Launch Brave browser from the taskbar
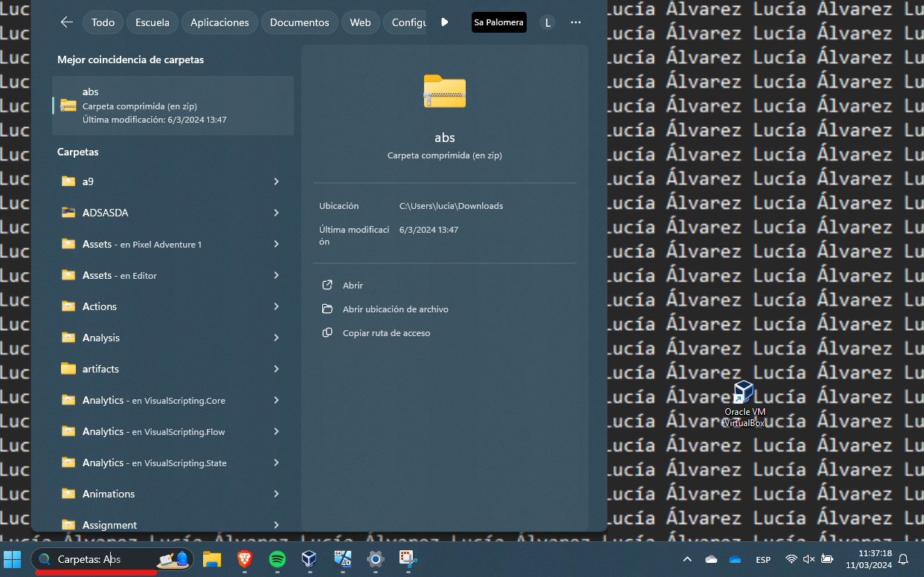The height and width of the screenshot is (577, 924). (x=245, y=559)
